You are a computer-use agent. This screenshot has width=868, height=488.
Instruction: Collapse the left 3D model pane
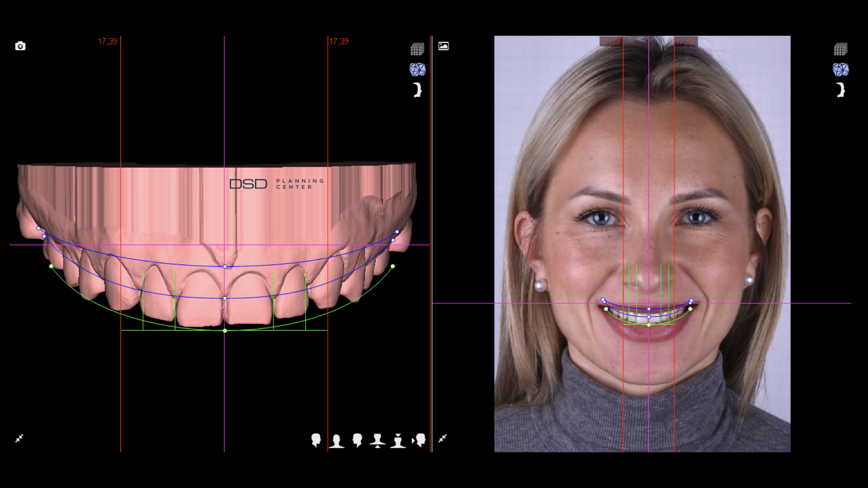click(19, 438)
